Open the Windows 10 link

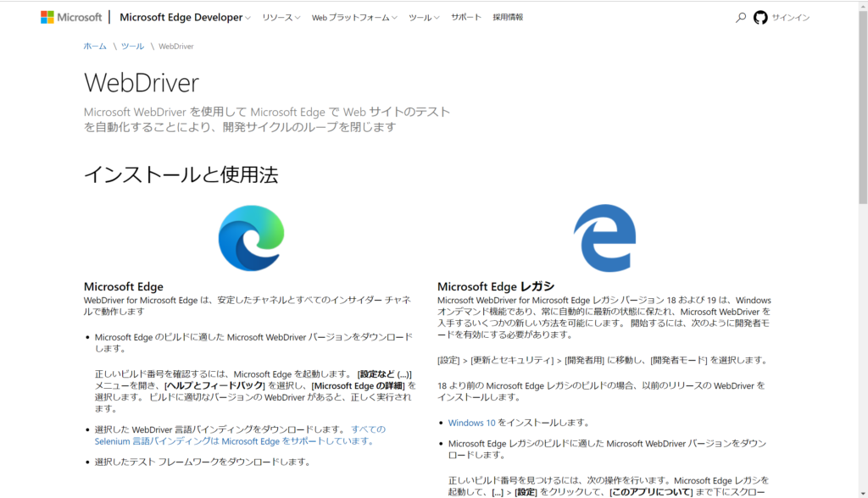(x=471, y=423)
